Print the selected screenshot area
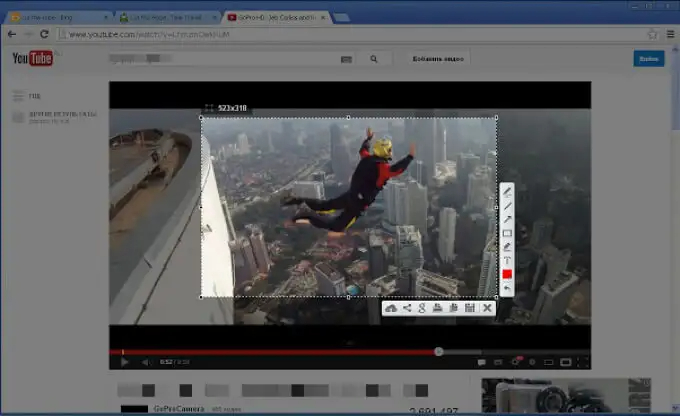The width and height of the screenshot is (680, 416). point(438,308)
